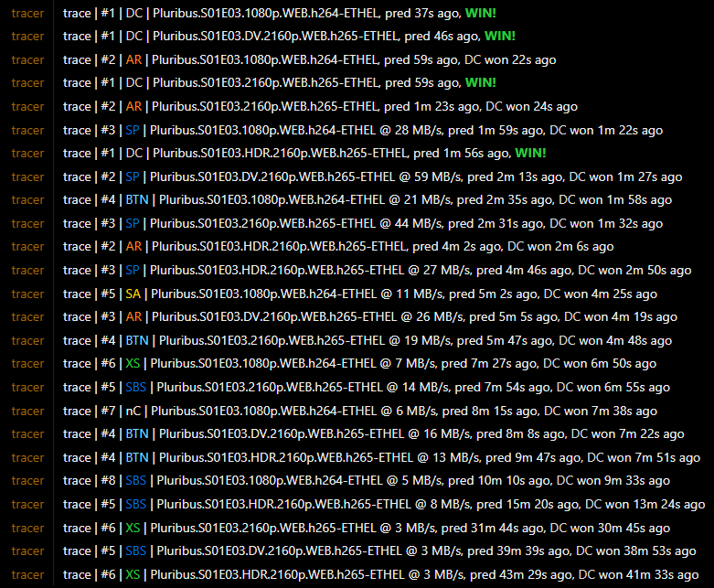Click release name in the #7 nC row

[263, 411]
